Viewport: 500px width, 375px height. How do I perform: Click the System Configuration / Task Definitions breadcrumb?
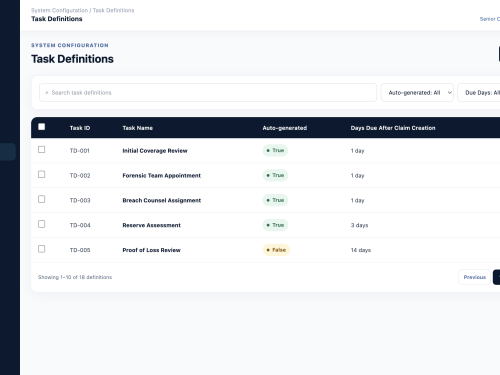pos(83,10)
